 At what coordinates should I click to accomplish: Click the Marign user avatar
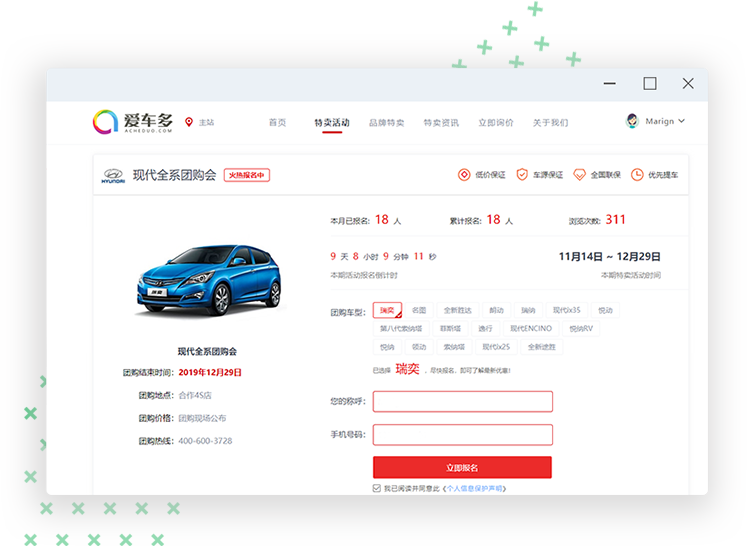[x=632, y=121]
